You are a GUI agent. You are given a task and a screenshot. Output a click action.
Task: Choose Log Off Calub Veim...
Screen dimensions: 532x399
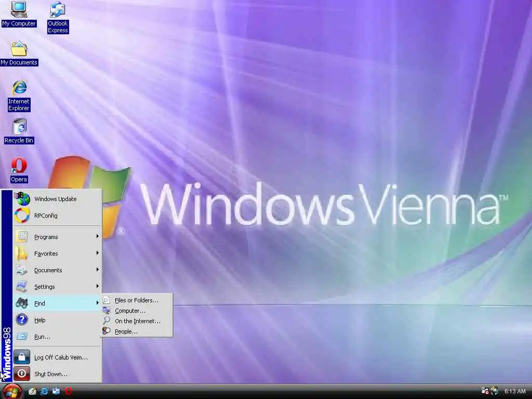click(57, 357)
